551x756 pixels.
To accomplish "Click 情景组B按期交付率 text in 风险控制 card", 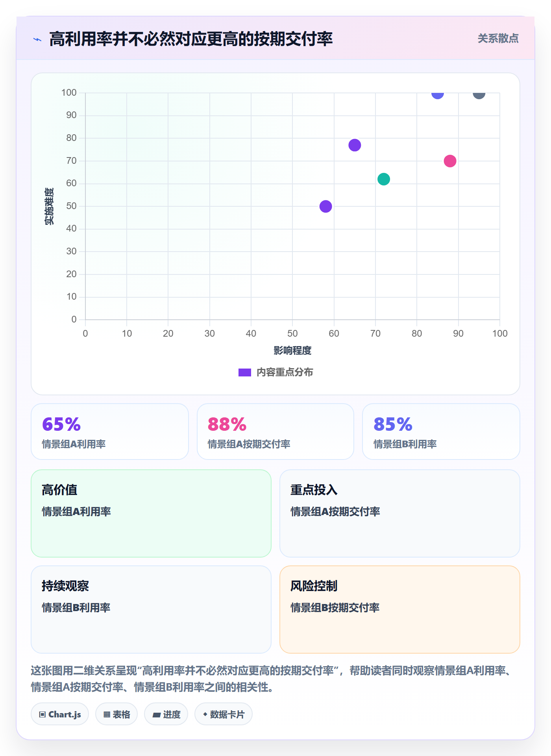I will [335, 608].
